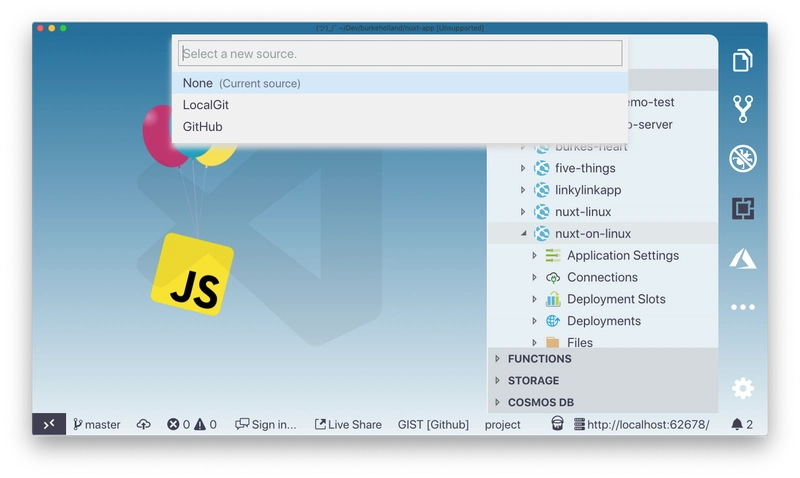
Task: Click the Select a new source field
Action: (400, 53)
